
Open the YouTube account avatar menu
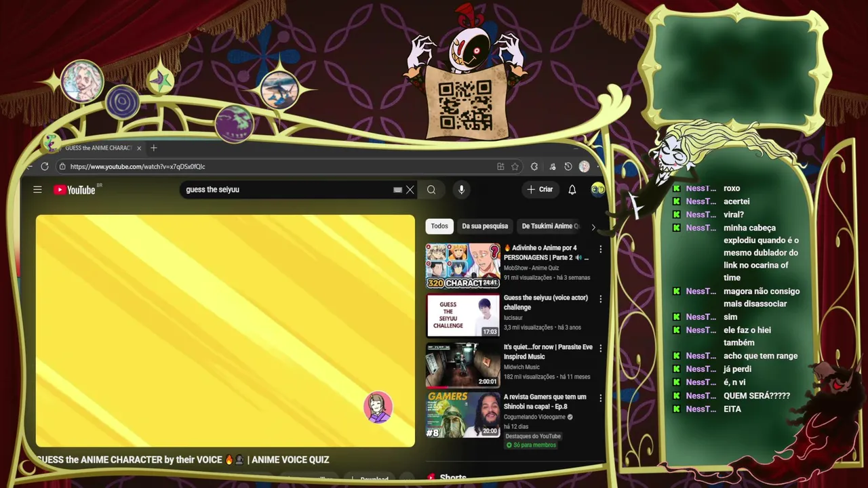click(x=597, y=190)
